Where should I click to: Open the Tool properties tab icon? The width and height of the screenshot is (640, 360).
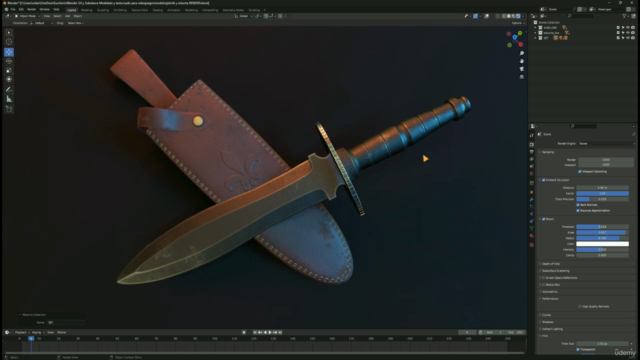[x=531, y=136]
